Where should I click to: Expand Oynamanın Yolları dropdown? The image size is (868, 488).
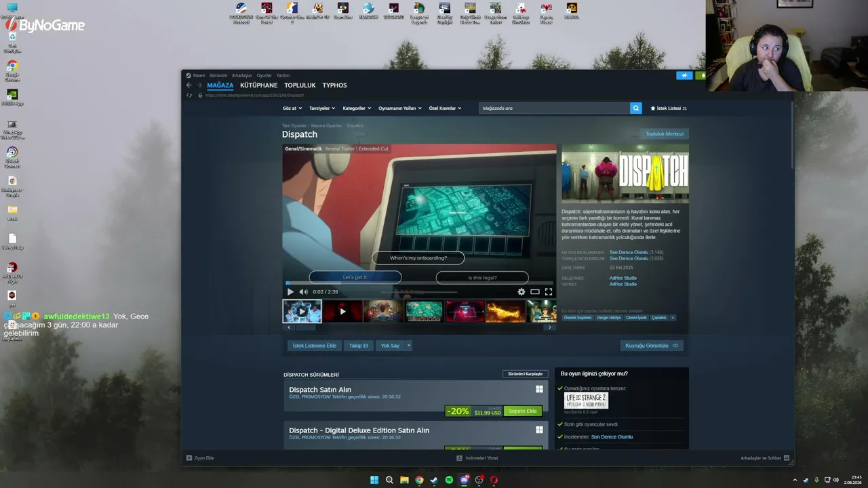click(x=400, y=108)
